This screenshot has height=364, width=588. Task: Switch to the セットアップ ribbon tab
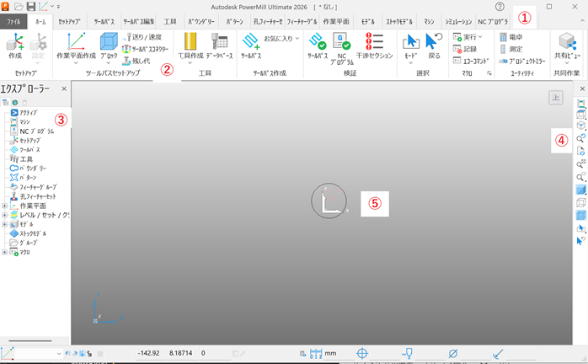[69, 22]
